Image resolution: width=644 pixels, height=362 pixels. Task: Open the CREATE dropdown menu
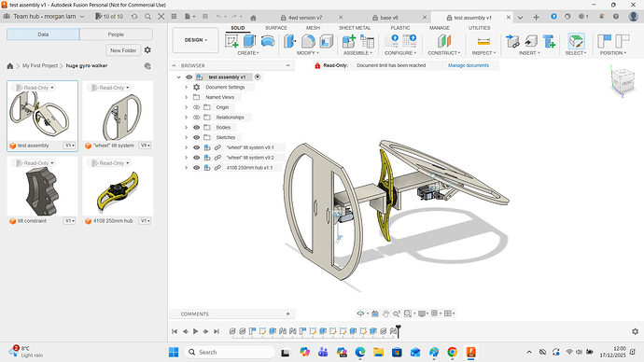248,53
